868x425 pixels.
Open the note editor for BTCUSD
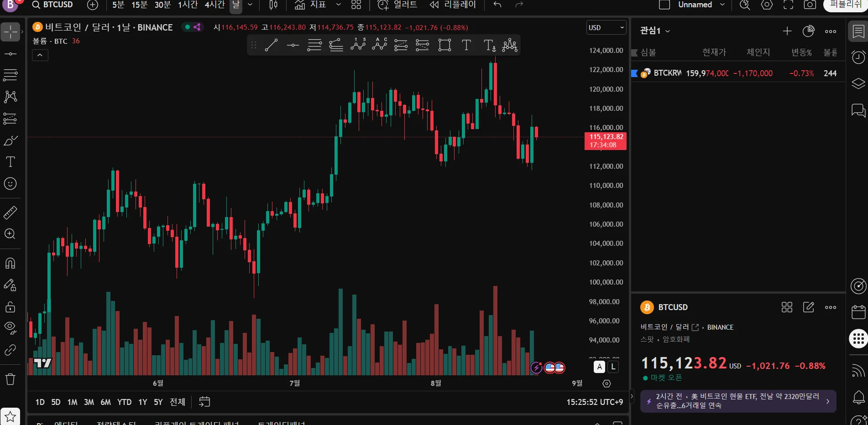tap(809, 307)
